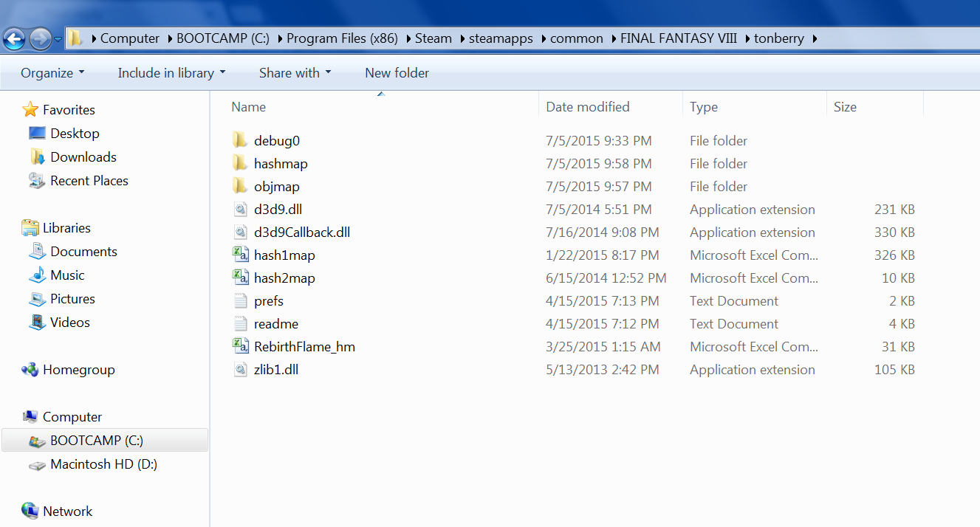980x527 pixels.
Task: Click the Documents library icon
Action: 37,251
